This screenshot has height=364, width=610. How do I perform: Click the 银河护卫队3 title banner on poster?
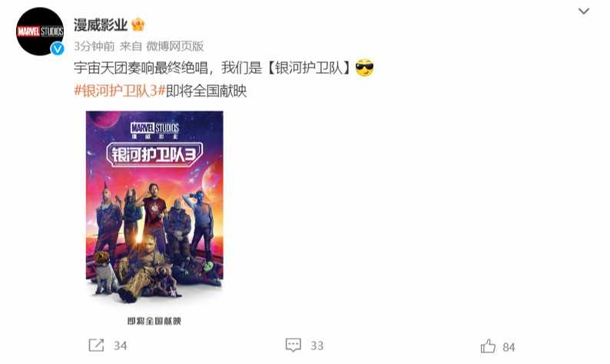tap(154, 155)
